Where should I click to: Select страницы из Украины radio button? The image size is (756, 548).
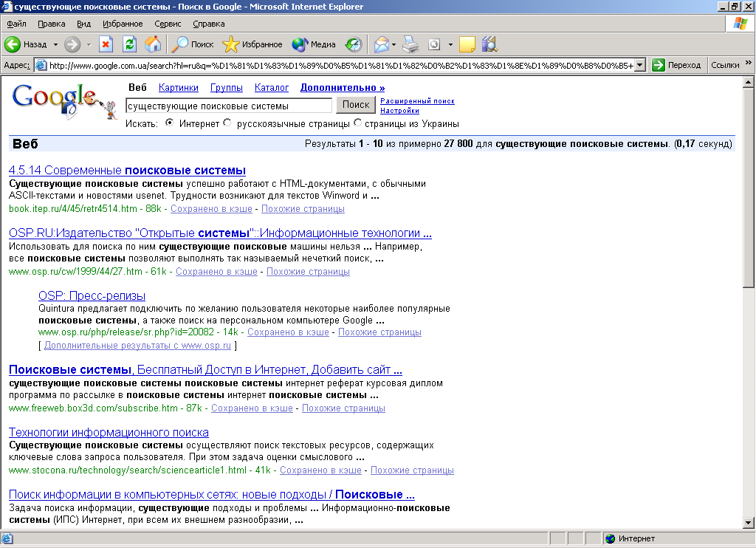click(357, 123)
